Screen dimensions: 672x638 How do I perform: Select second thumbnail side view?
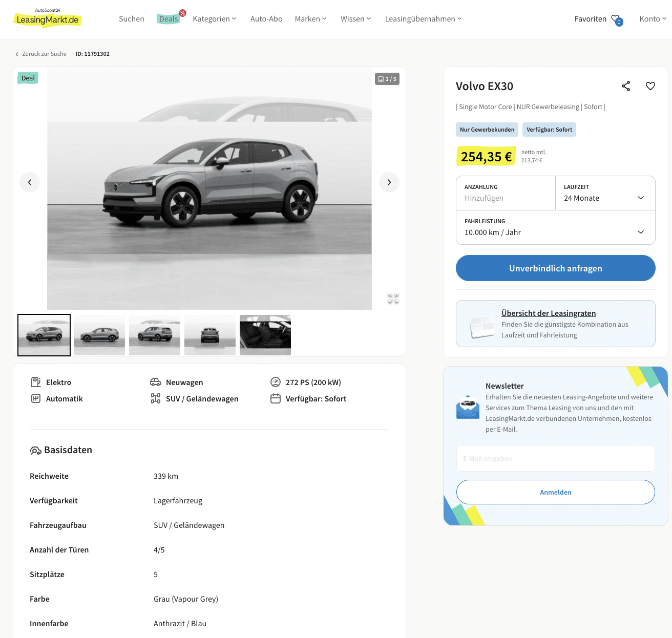[99, 335]
